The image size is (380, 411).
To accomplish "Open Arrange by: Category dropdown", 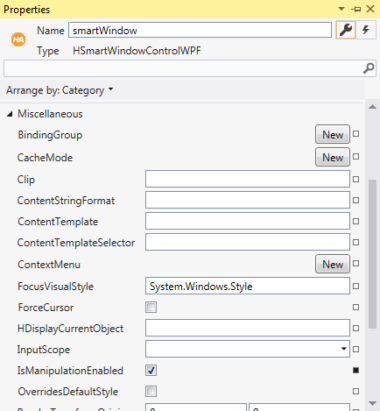I will pos(60,90).
